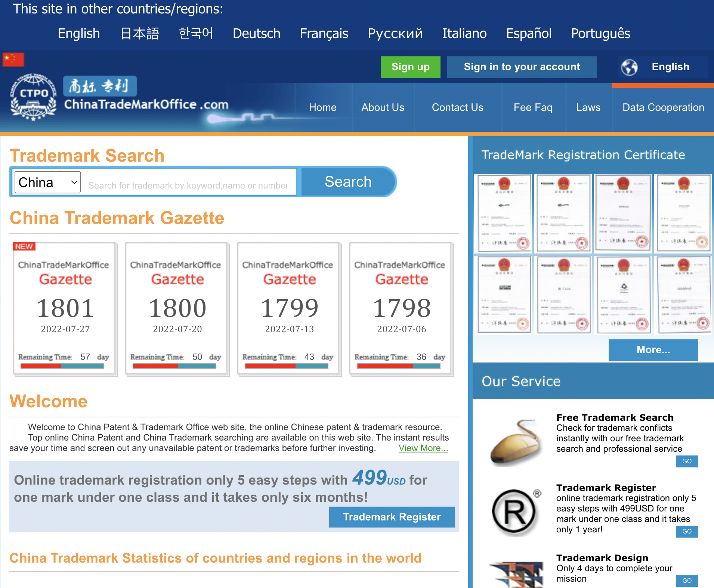Viewport: 714px width, 588px height.
Task: Open third certificate thumbnail in bottom row
Action: point(623,295)
